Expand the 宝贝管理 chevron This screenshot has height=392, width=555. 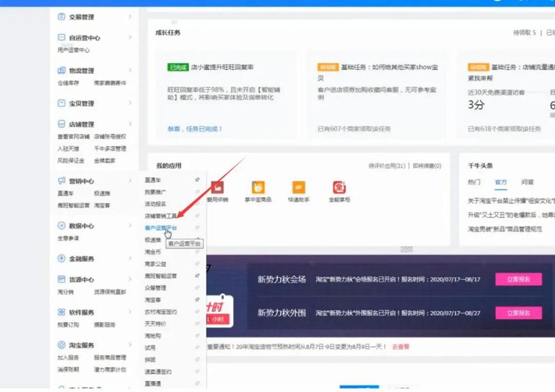pyautogui.click(x=130, y=103)
